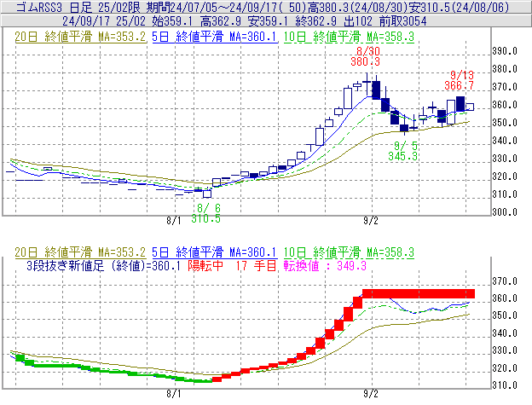Select the lower chart 5日 終値平滑 MA=360.1 legend
This screenshot has height=405, width=532.
pyautogui.click(x=215, y=252)
